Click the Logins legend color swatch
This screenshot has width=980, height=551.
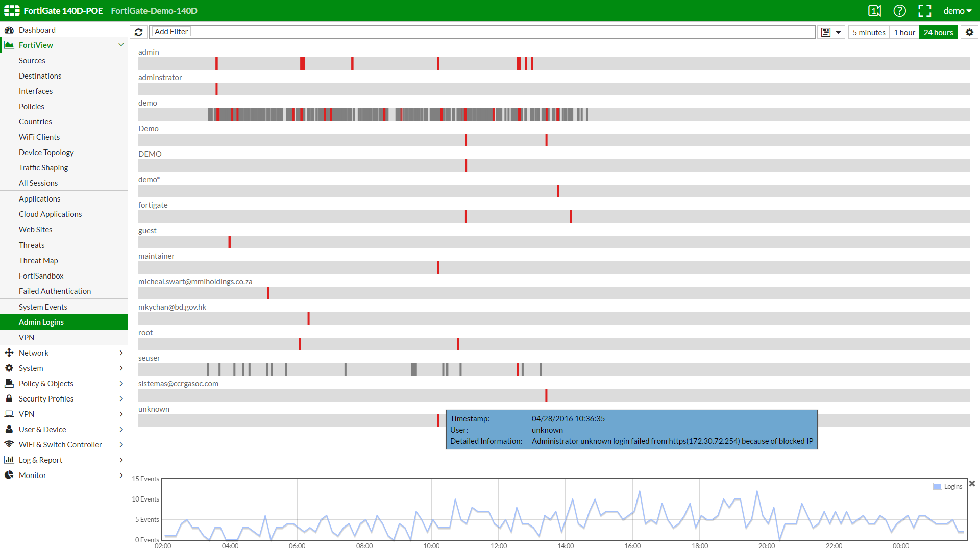click(x=937, y=486)
